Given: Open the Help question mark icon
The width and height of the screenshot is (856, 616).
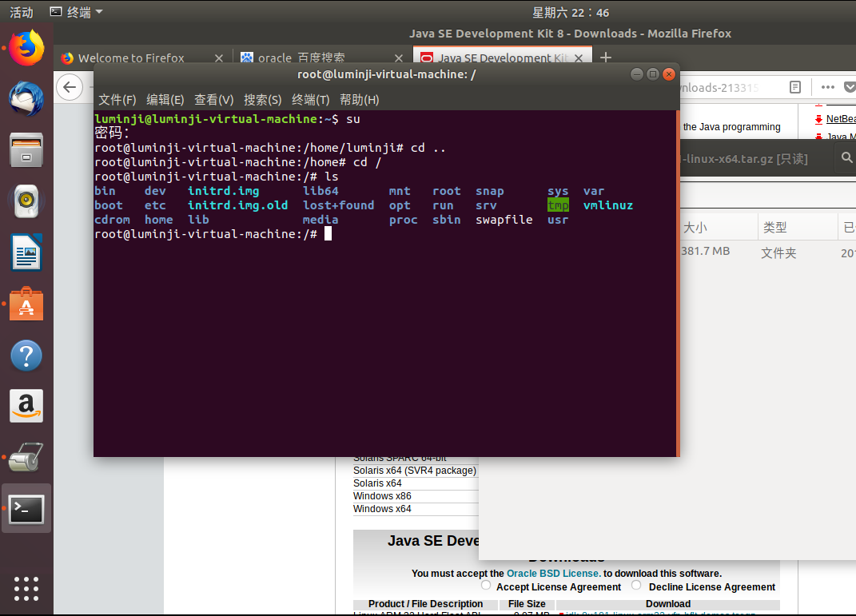Looking at the screenshot, I should point(26,356).
